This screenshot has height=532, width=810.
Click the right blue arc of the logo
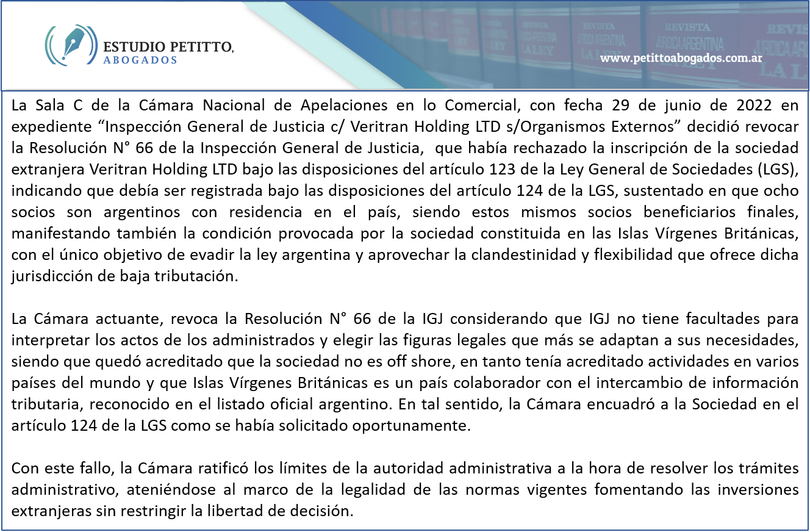click(93, 45)
